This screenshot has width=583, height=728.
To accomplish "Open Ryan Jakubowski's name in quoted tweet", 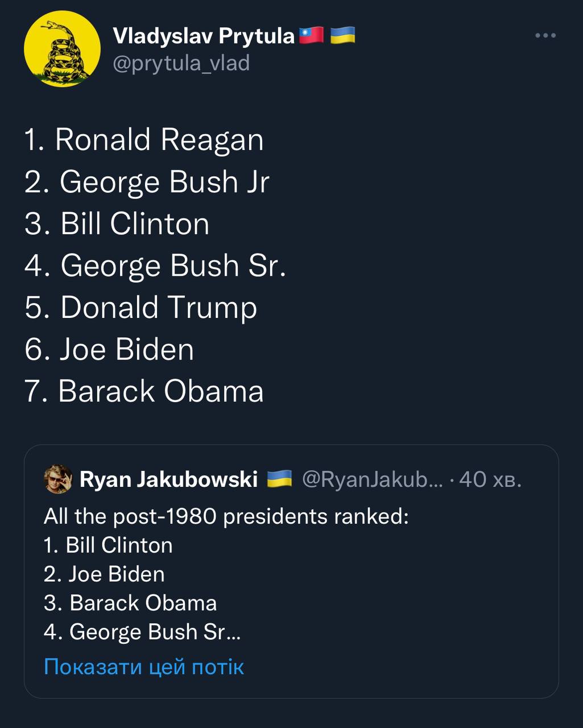I will coord(168,479).
